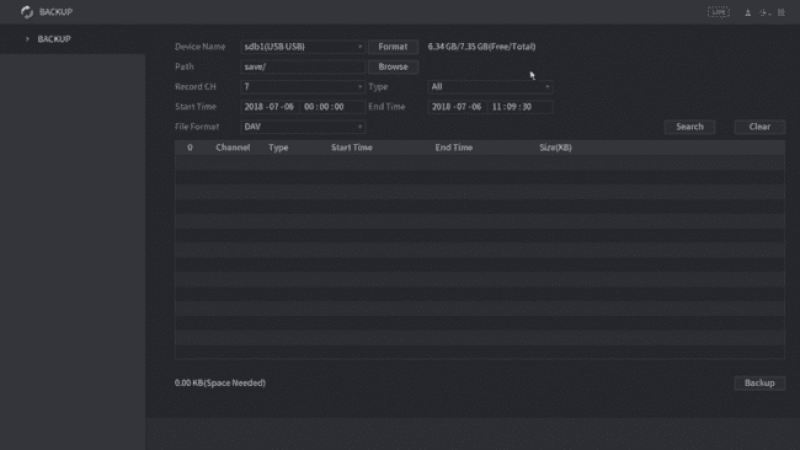Click the Start Time clock field 00:00:00
800x450 pixels.
pos(332,107)
